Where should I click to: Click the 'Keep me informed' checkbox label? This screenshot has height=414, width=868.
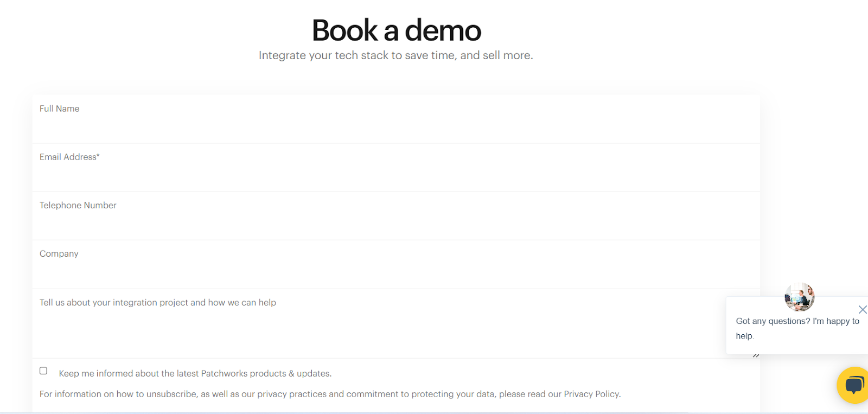pyautogui.click(x=195, y=373)
